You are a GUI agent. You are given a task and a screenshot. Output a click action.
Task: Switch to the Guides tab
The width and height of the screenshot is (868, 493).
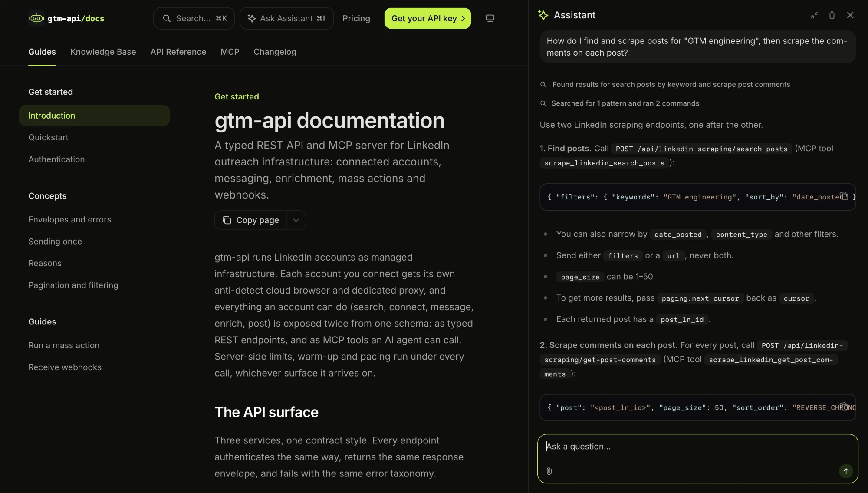pos(42,52)
